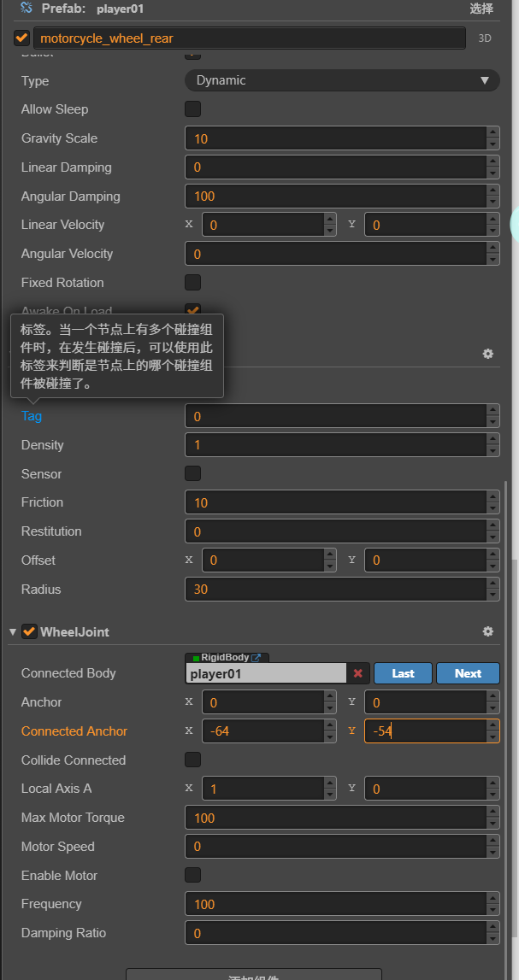This screenshot has width=519, height=980.
Task: Open the Type dropdown set to Dynamic
Action: [342, 80]
